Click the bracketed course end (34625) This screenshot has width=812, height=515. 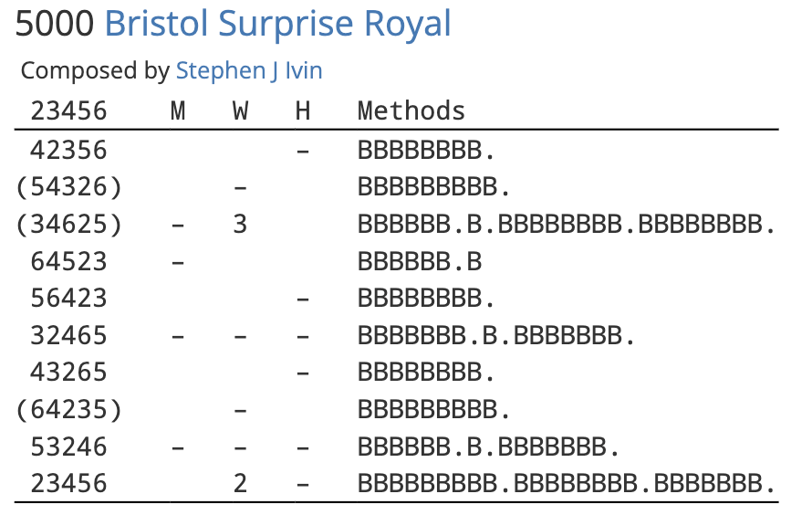click(68, 224)
